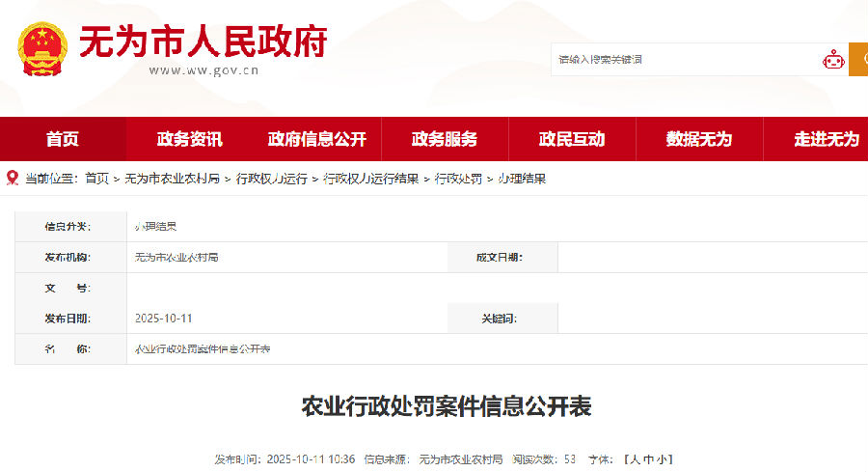Click the 发布时间 2025-10-11 10:36 text
Viewport: 868px width, 472px height.
(285, 459)
